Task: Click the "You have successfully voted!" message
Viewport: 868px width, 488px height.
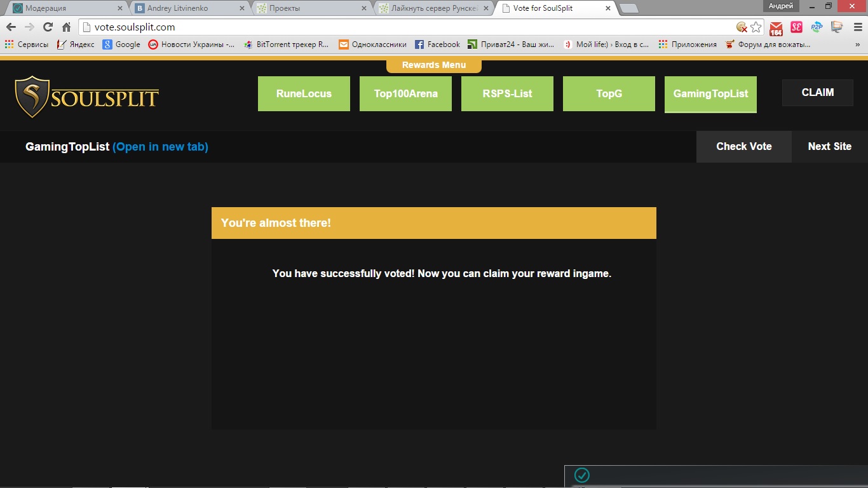Action: click(x=442, y=274)
